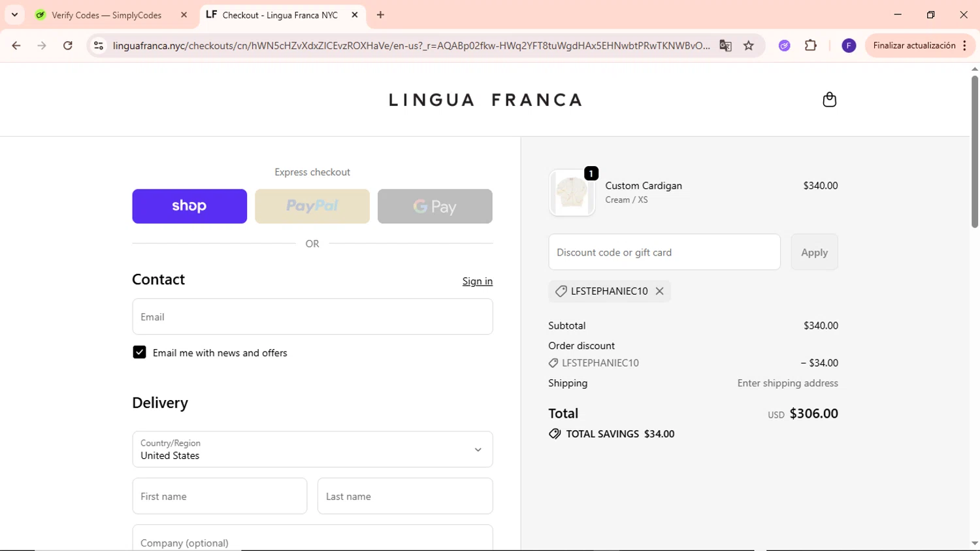Choose PayPal express checkout
This screenshot has width=980, height=551.
tap(312, 206)
